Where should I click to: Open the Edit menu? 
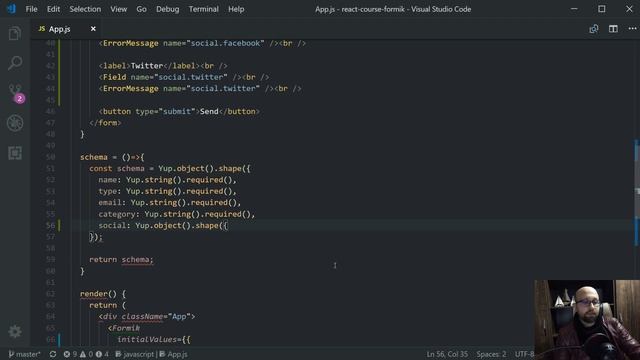(x=53, y=9)
